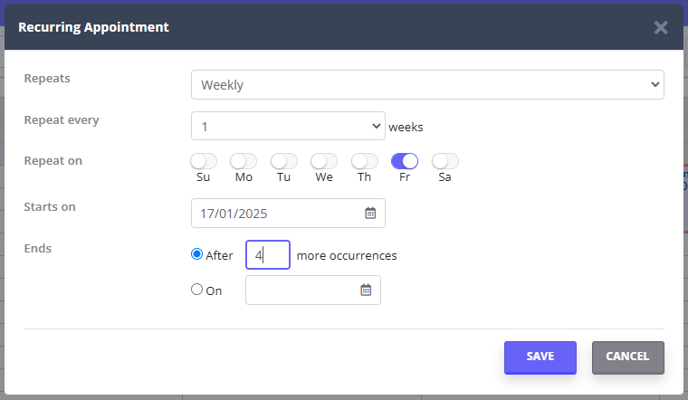Screen dimensions: 688x400
Task: Open calendar picker for Ends On date
Action: tap(366, 290)
